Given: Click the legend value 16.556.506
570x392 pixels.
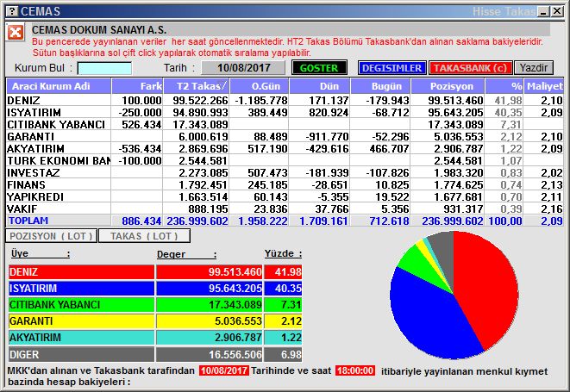Looking at the screenshot, I should (x=235, y=354).
